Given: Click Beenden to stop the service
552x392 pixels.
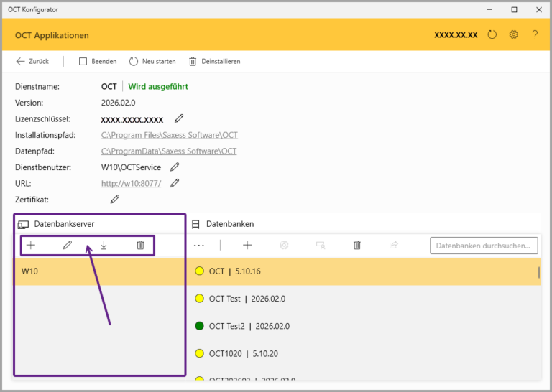Looking at the screenshot, I should [x=98, y=61].
